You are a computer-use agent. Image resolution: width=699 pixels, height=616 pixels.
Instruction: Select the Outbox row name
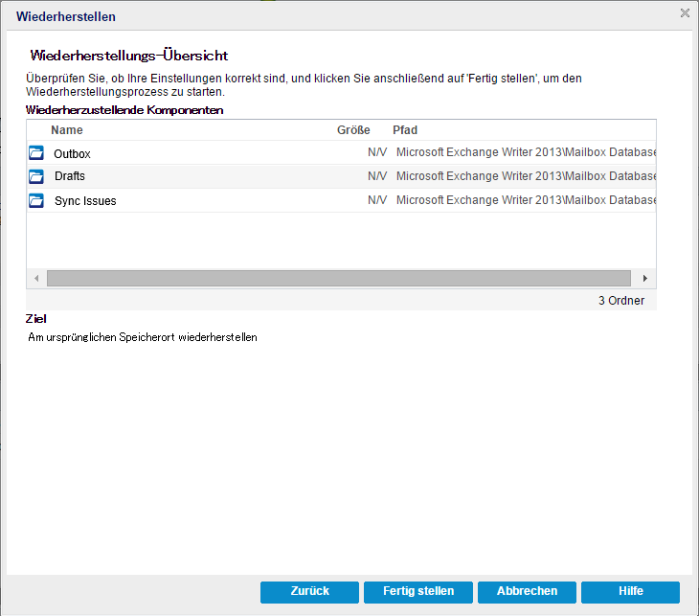pyautogui.click(x=72, y=154)
